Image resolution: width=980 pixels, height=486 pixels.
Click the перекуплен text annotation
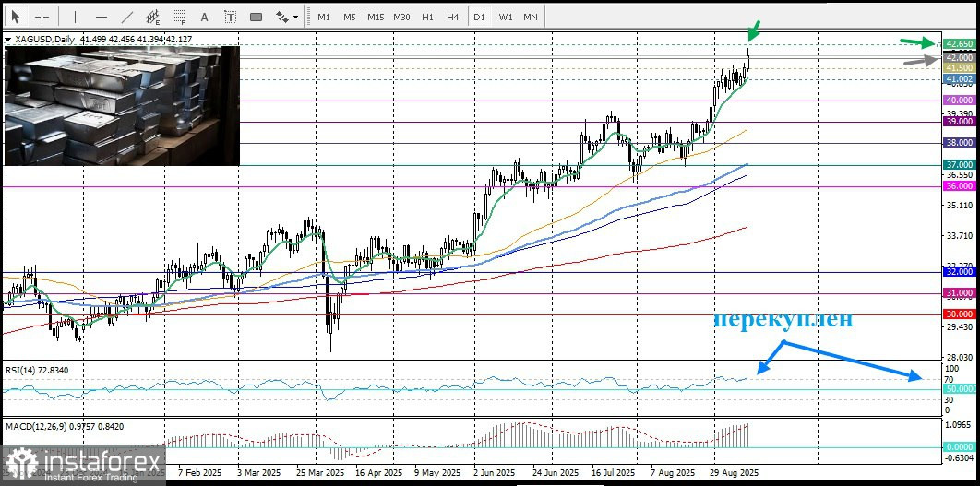(783, 320)
